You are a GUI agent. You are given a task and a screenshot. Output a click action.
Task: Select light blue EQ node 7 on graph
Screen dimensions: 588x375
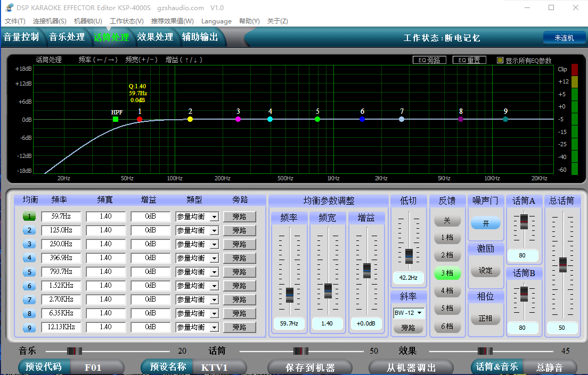tap(402, 119)
